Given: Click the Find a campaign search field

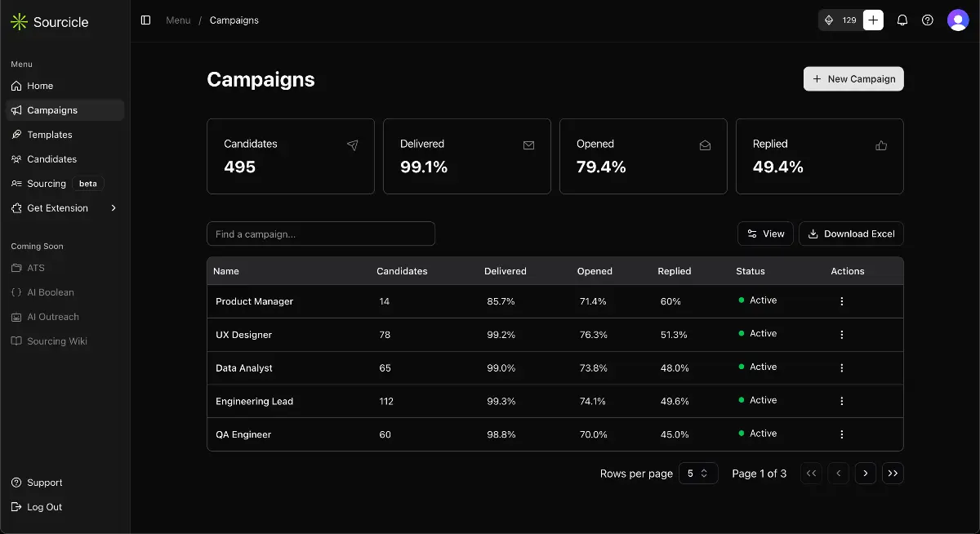Looking at the screenshot, I should tap(320, 234).
